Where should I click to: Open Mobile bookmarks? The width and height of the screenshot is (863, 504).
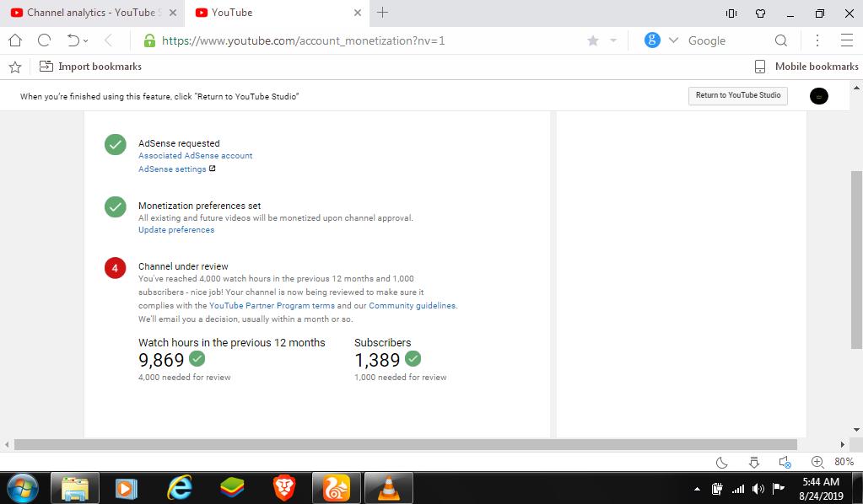coord(806,67)
